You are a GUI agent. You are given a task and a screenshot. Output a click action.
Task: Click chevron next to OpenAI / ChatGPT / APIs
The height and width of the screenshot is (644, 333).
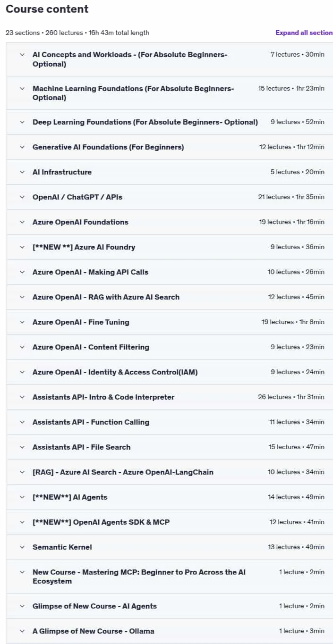click(22, 197)
